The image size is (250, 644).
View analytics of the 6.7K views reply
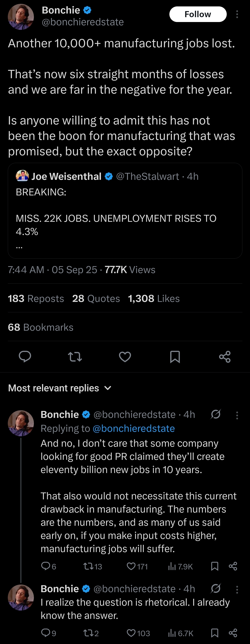(x=172, y=633)
